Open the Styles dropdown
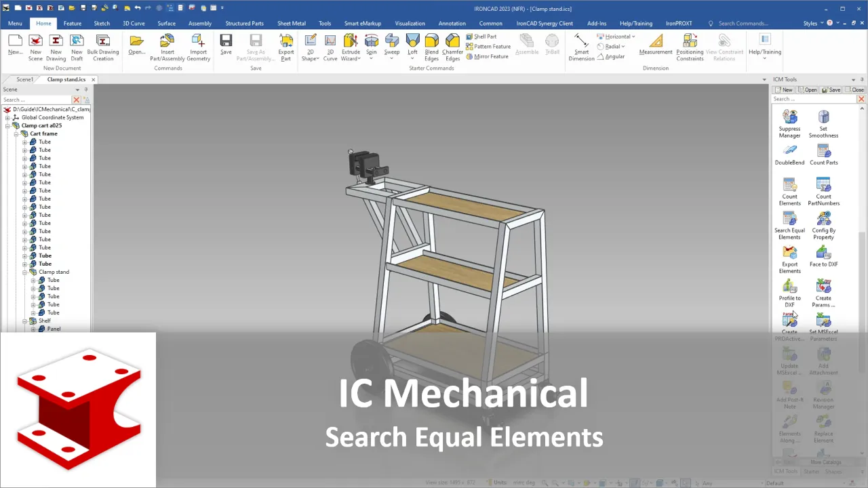The height and width of the screenshot is (488, 868). (x=812, y=23)
